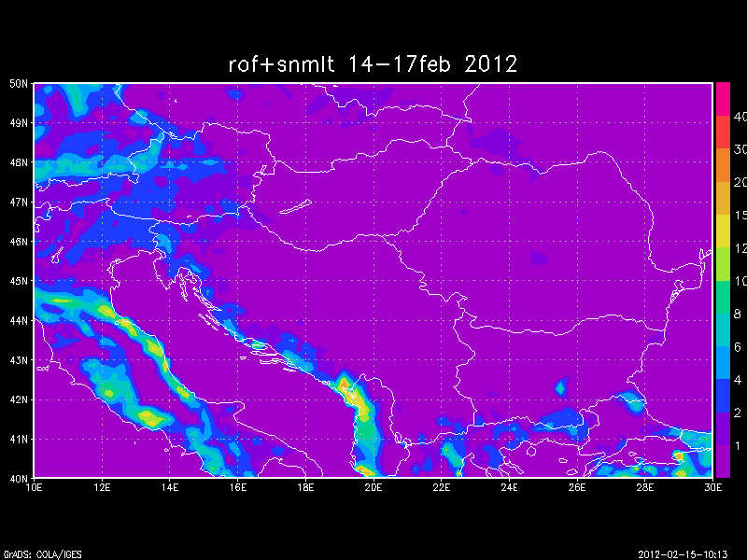Click the "26E" longitude label
Screen dimensions: 747x560
pos(577,487)
